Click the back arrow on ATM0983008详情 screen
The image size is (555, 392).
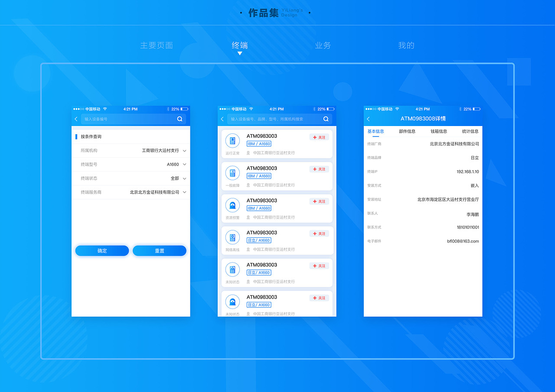[x=368, y=118]
